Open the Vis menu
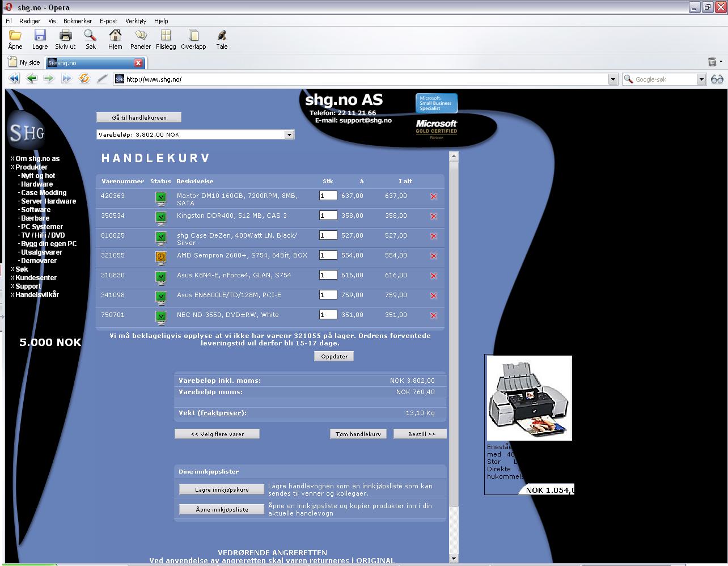 pos(52,21)
